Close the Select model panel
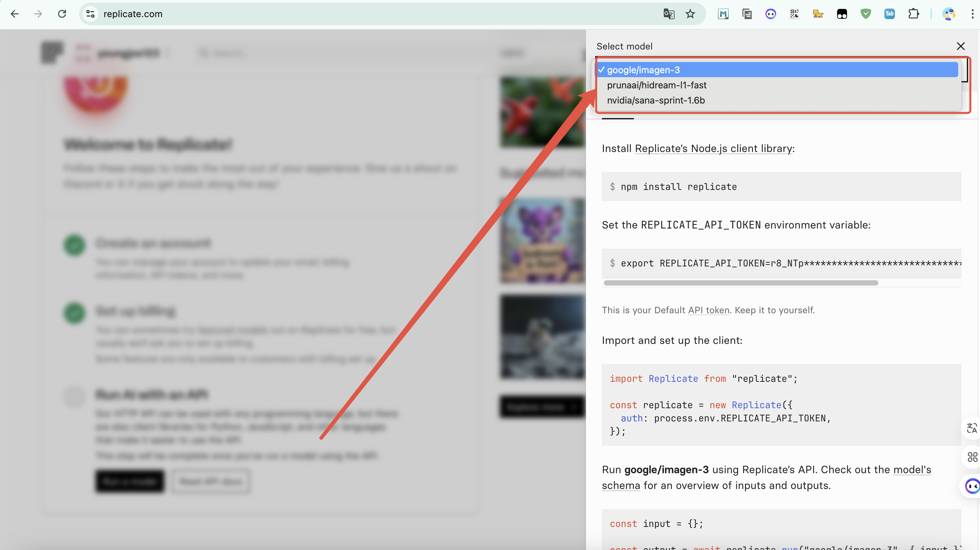The image size is (980, 550). (961, 46)
